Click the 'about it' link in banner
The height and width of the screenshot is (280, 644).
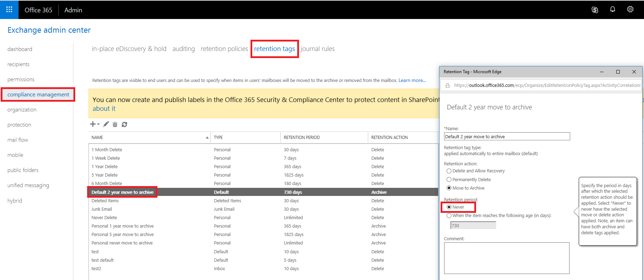point(104,109)
